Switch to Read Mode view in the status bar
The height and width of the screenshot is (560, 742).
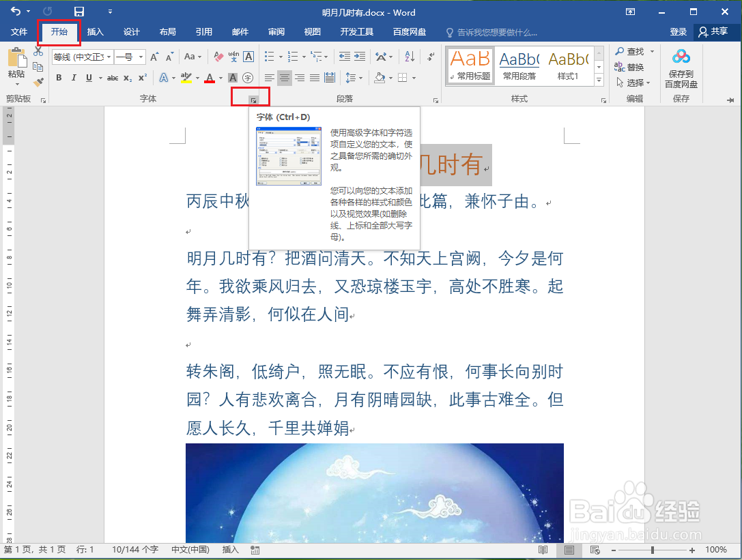[x=543, y=550]
